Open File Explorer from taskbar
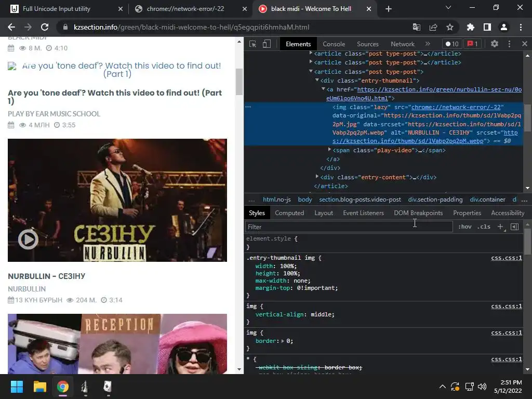This screenshot has height=399, width=532. click(x=39, y=387)
